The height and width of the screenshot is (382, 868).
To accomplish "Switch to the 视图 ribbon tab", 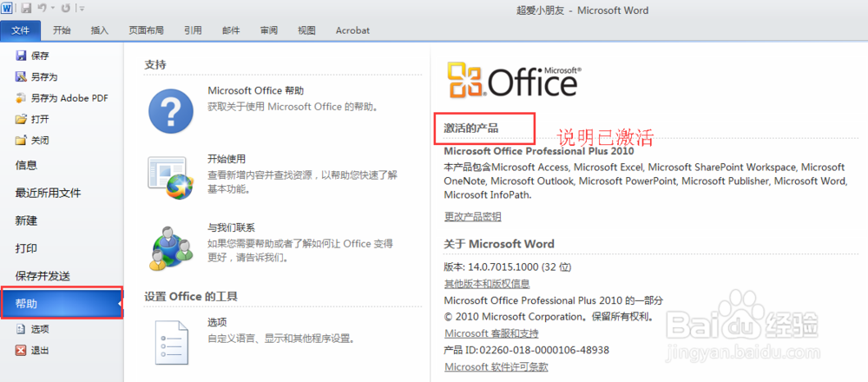I will (x=306, y=31).
